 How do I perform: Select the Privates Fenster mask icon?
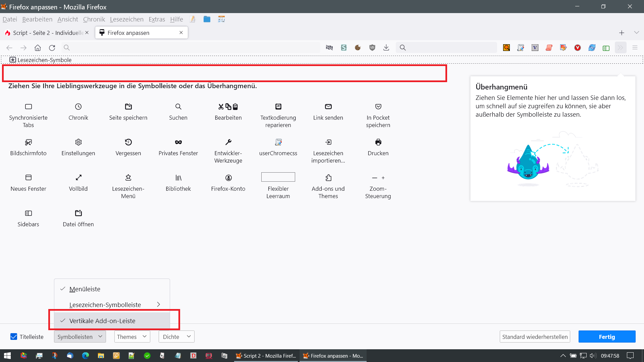pyautogui.click(x=178, y=142)
